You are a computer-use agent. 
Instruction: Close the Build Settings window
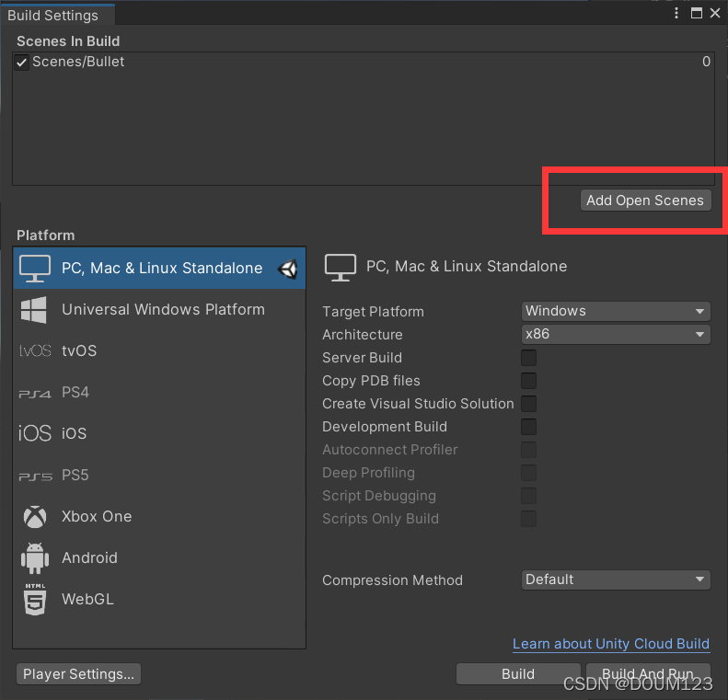coord(715,13)
